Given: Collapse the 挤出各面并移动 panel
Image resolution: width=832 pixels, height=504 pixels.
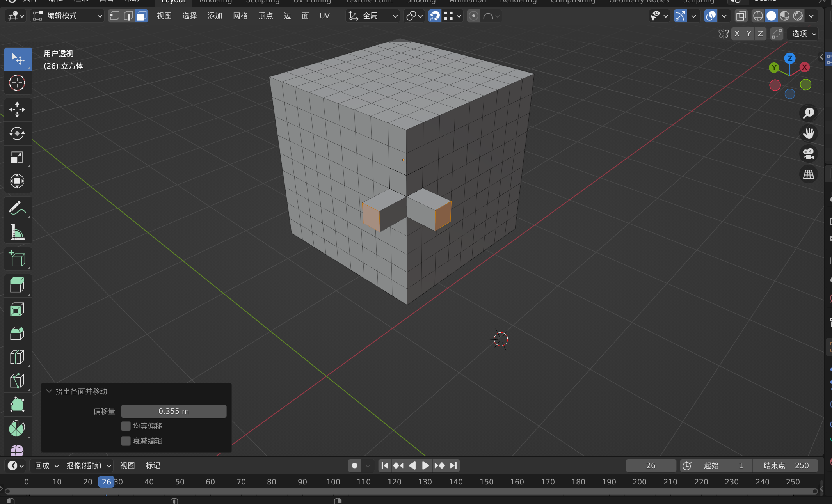Looking at the screenshot, I should click(x=49, y=391).
